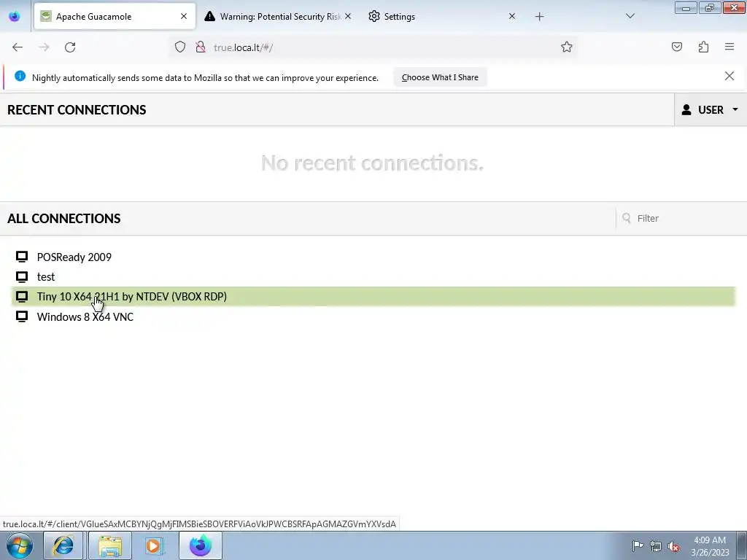747x560 pixels.
Task: Open the POSReady 2009 connection
Action: point(74,257)
